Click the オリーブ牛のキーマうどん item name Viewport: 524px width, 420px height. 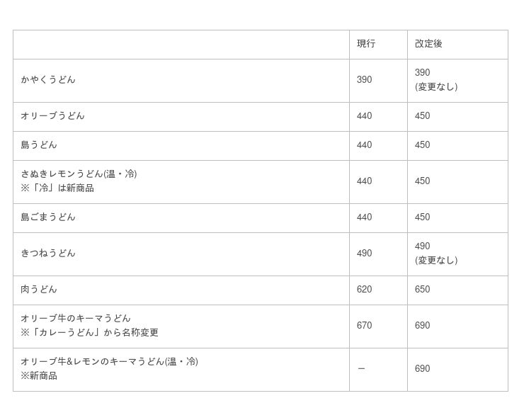coord(76,319)
